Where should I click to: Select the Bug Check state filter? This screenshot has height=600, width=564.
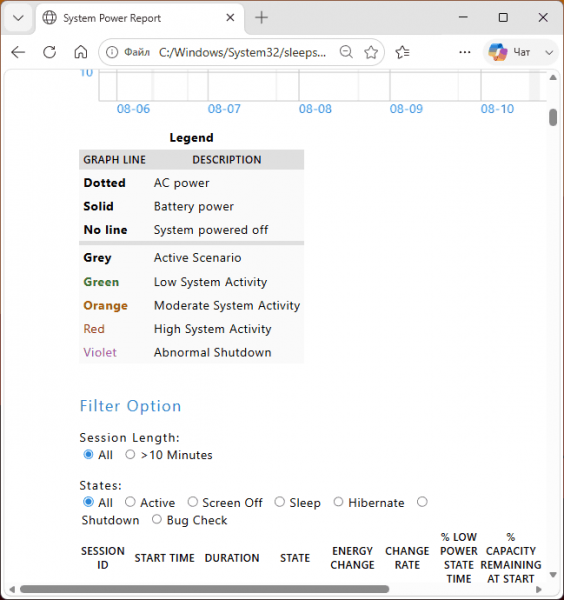[x=156, y=519]
